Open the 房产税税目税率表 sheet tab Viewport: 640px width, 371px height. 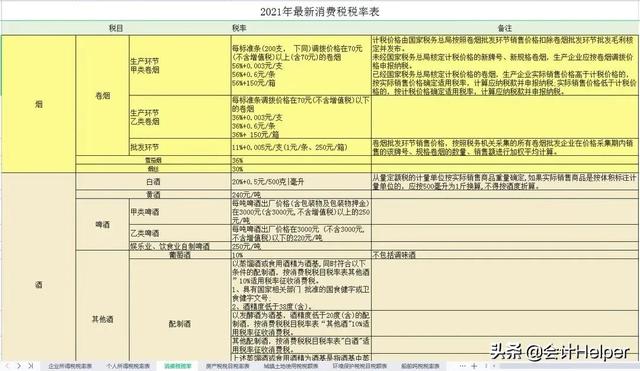coord(227,366)
